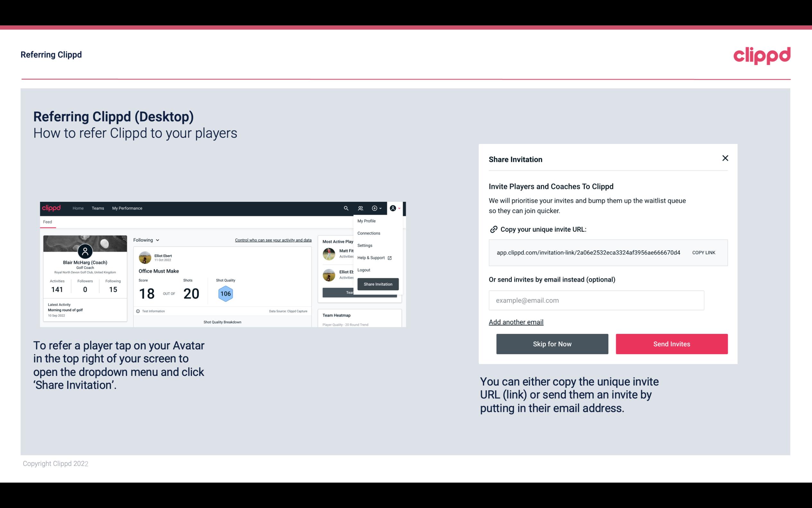
Task: Click the 'Teams' menu item in navigation
Action: pyautogui.click(x=97, y=208)
